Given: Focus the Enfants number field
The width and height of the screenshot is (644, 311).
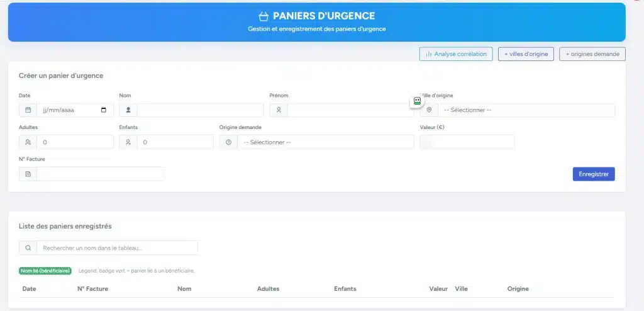Looking at the screenshot, I should (175, 142).
